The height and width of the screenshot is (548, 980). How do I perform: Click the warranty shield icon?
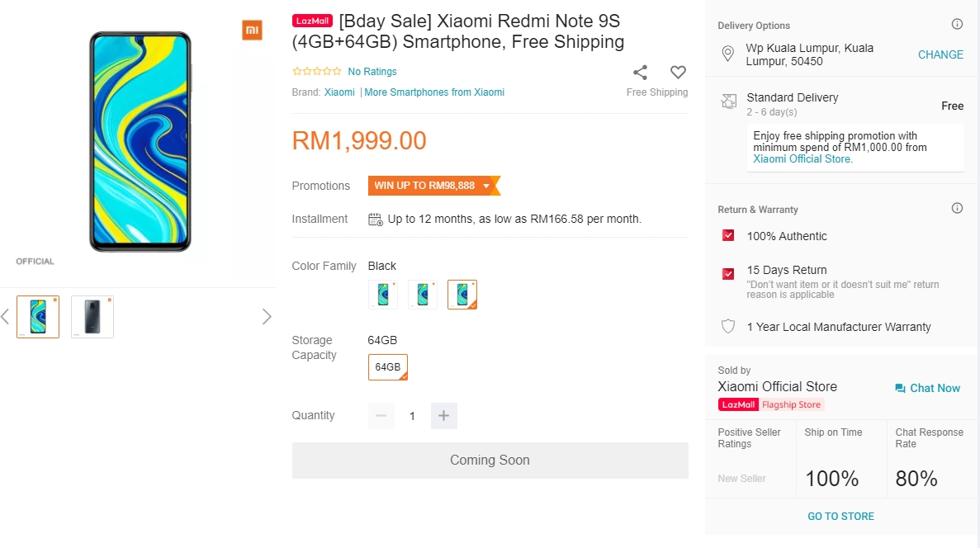point(728,327)
